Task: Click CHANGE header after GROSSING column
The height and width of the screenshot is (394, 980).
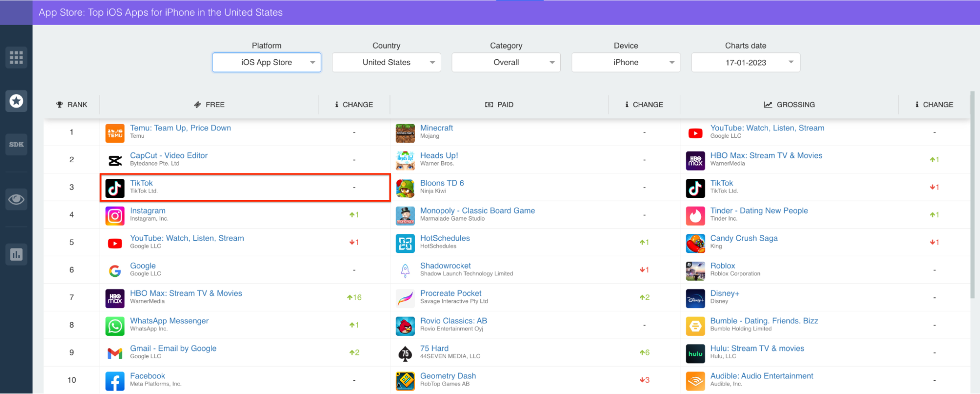Action: point(934,104)
